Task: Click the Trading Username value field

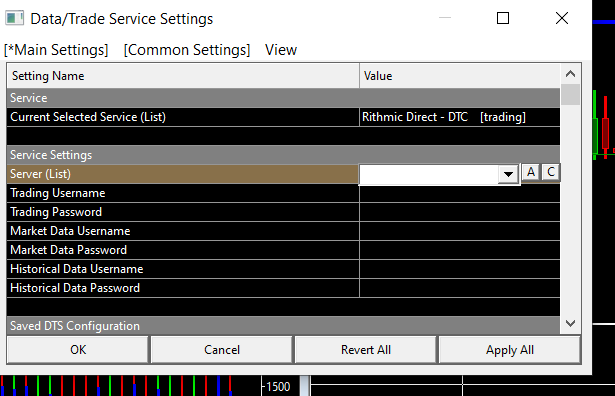Action: pos(459,193)
